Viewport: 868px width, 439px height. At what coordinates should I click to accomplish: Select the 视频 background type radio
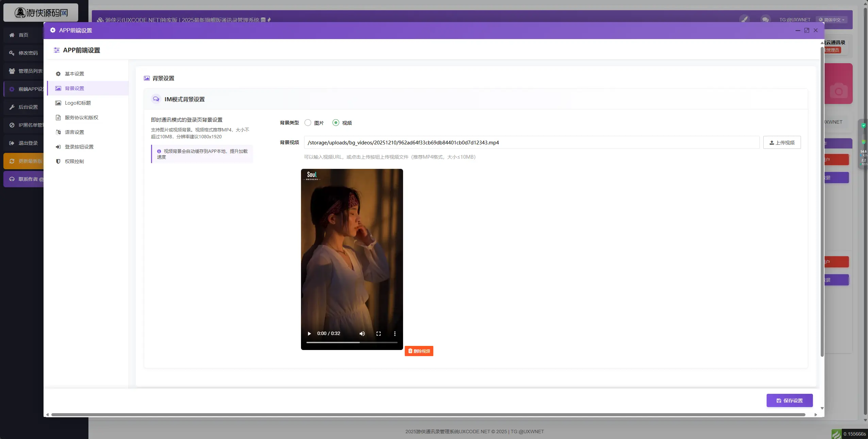(x=336, y=123)
